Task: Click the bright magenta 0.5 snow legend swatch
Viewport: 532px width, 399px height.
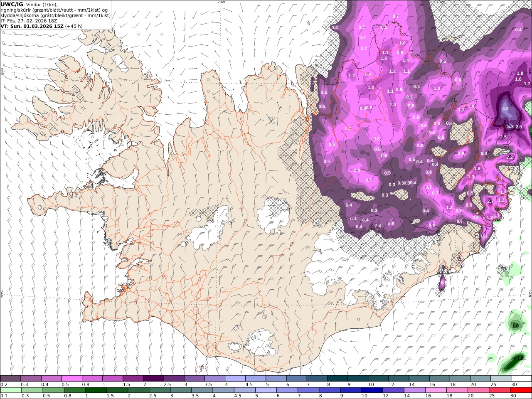Action: pos(71,379)
